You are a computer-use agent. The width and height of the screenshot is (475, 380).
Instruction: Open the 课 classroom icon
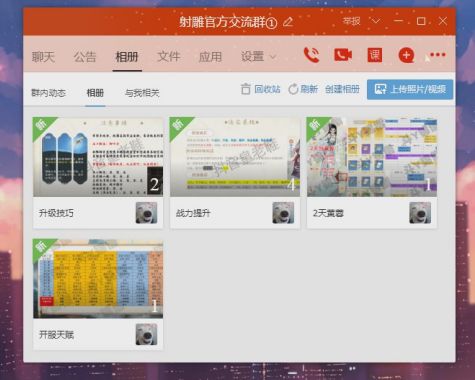pos(375,55)
